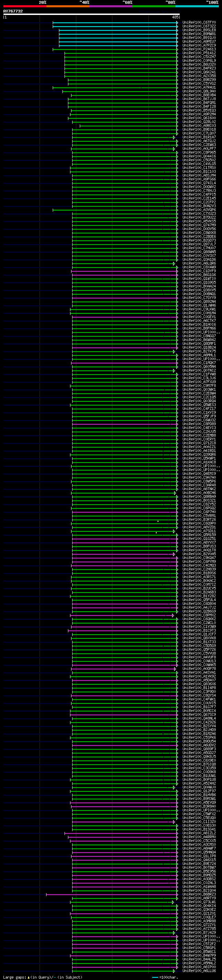Select label UniRef100_Q21Z01
Viewport: 222px width, 980px height.
199,913
